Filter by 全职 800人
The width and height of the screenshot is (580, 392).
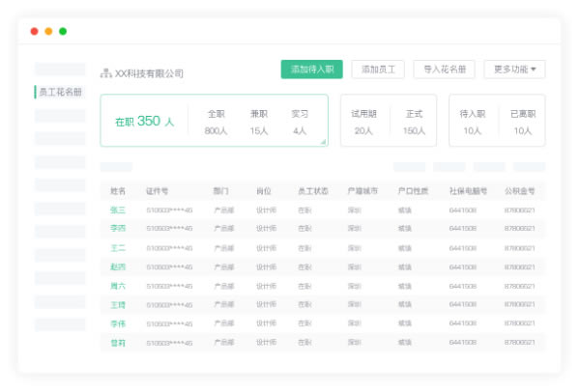click(216, 123)
